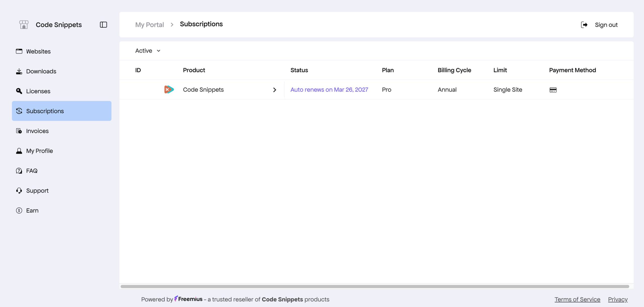Click the horizontal scrollbar below the table

tap(375, 286)
